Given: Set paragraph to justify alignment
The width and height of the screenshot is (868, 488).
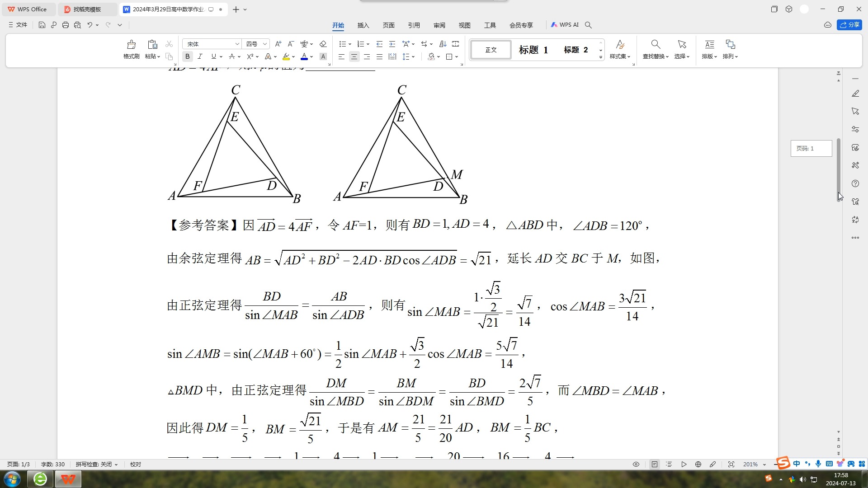Looking at the screenshot, I should point(379,56).
